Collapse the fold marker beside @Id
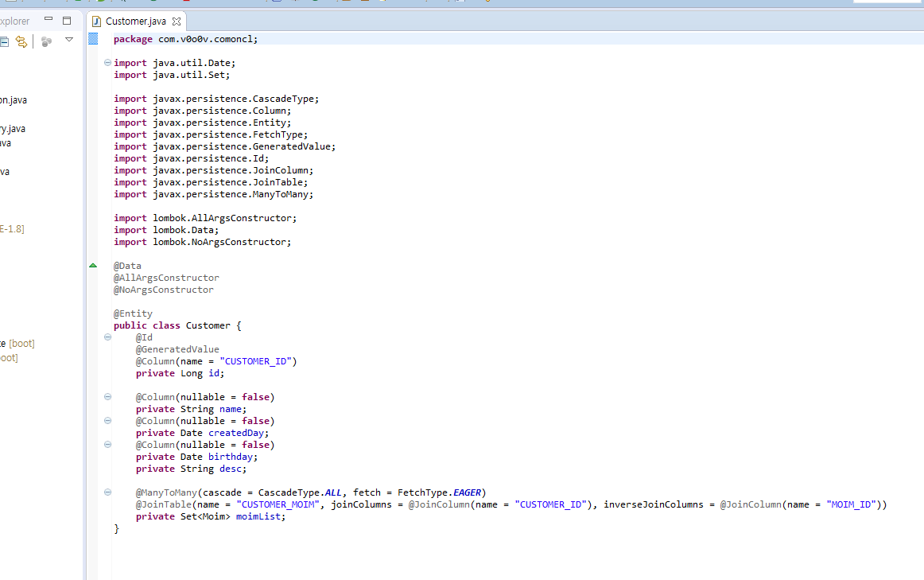The height and width of the screenshot is (580, 924). 107,337
